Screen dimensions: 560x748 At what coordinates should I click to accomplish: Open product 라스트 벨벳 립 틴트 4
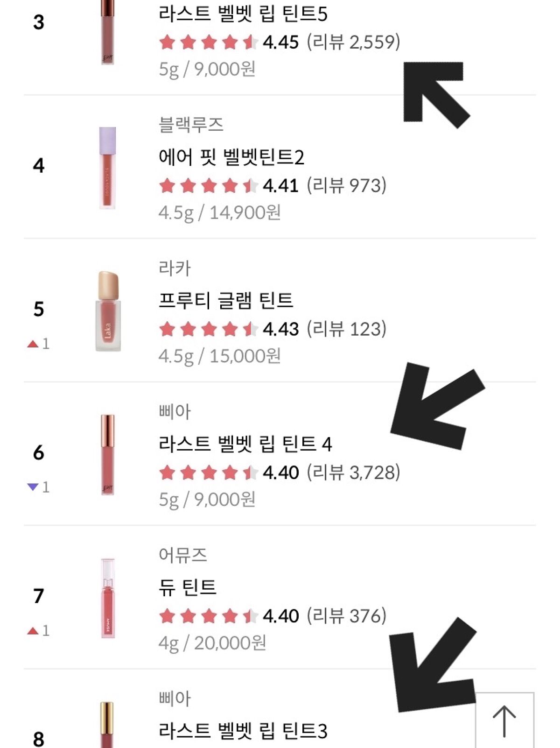click(x=245, y=444)
